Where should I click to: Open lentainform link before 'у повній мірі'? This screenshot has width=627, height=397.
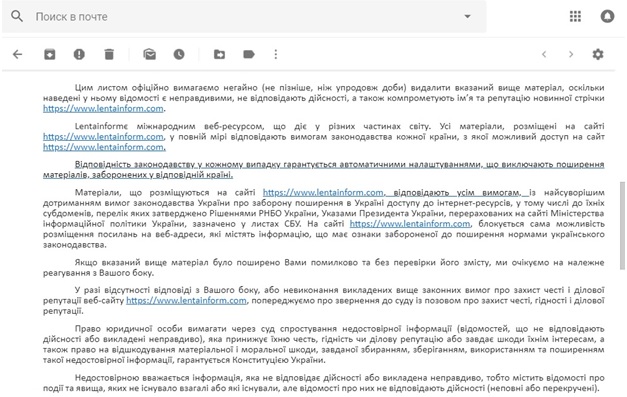[103, 137]
